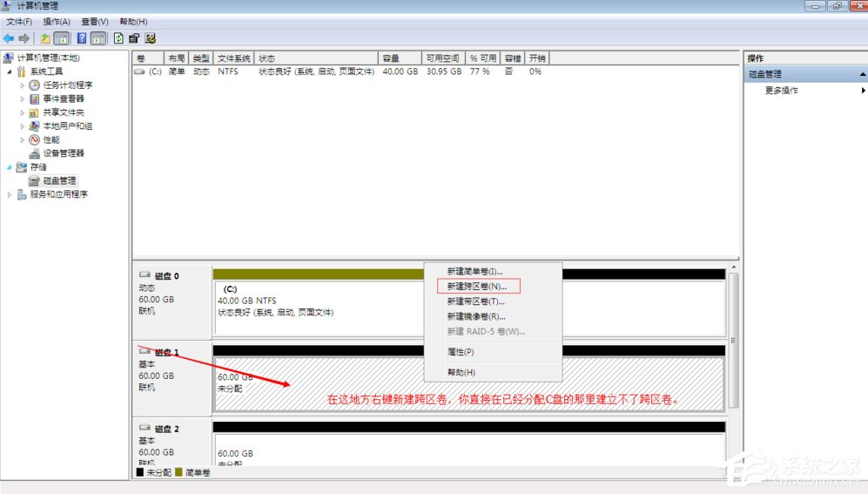868x494 pixels.
Task: Expand the 性能 node
Action: 22,140
